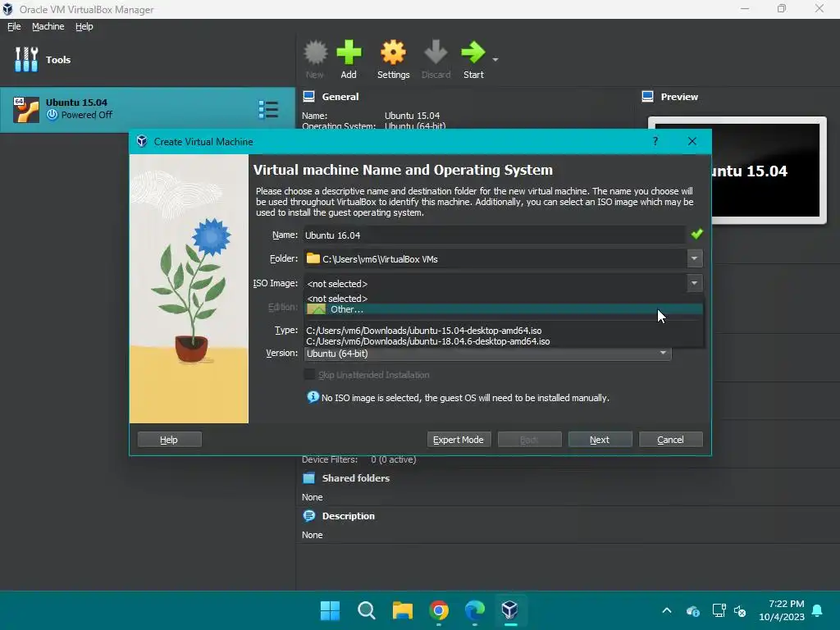Cancel the Create Virtual Machine dialog
840x630 pixels.
tap(671, 440)
